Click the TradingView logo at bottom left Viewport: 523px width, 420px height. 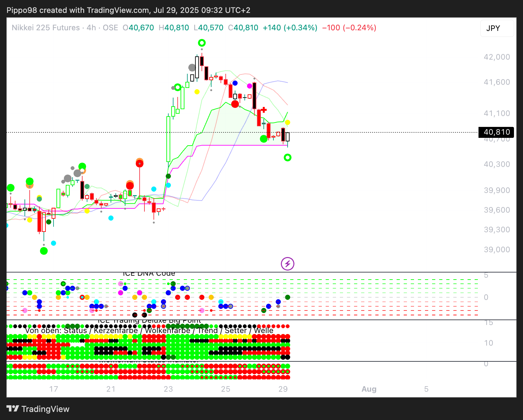(38, 409)
